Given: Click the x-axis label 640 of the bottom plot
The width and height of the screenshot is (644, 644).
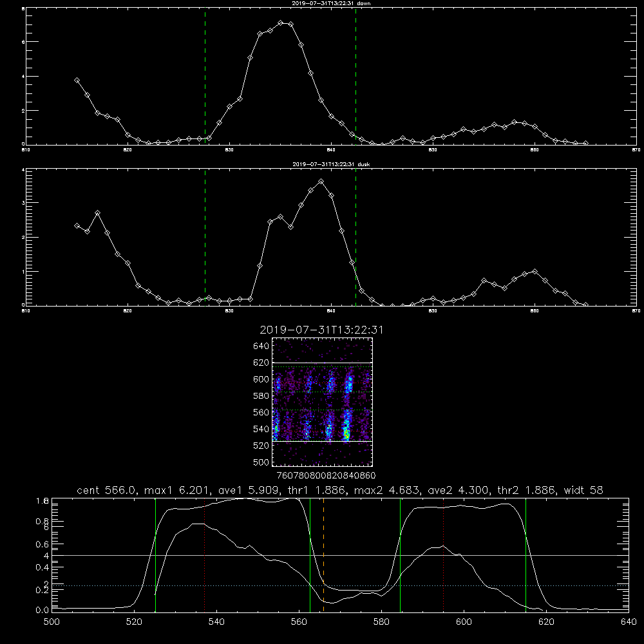Looking at the screenshot, I should 629,622.
